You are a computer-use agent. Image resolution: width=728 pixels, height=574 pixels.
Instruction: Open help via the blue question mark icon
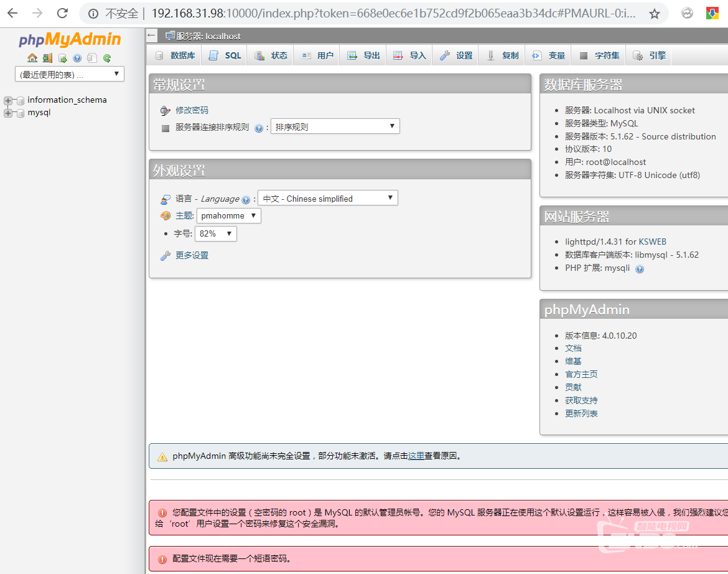pyautogui.click(x=77, y=57)
